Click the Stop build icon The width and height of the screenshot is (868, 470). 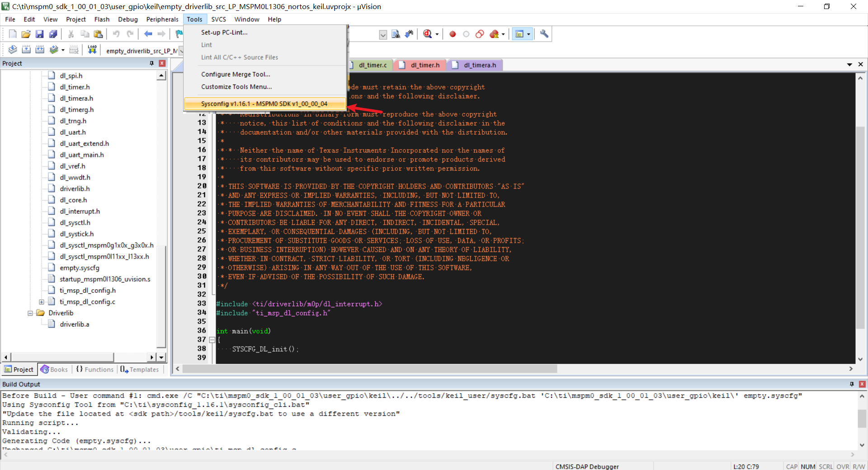(x=74, y=50)
